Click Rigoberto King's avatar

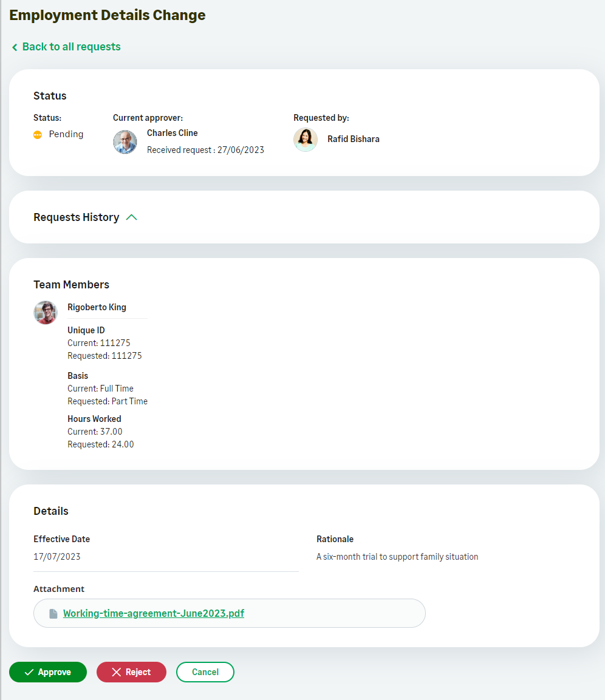pyautogui.click(x=46, y=313)
